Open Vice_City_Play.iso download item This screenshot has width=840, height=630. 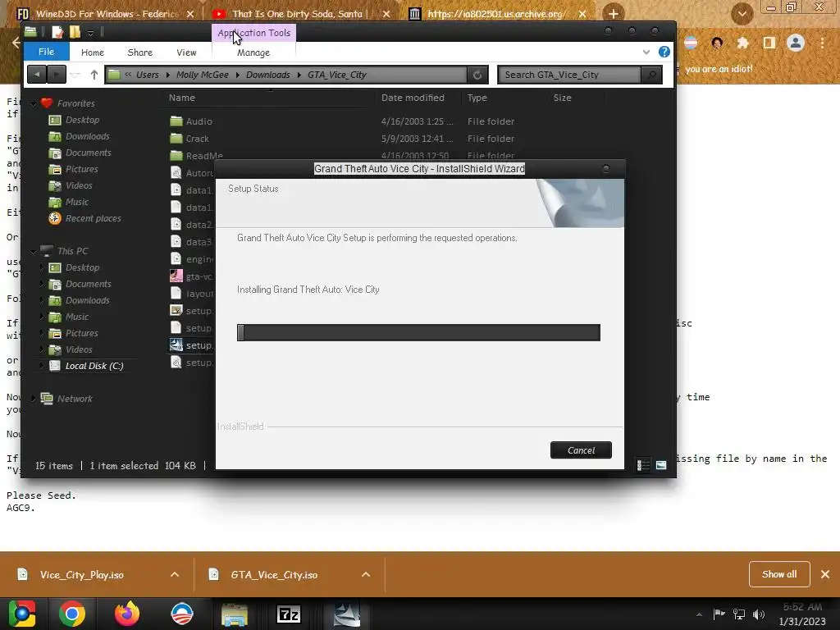pyautogui.click(x=81, y=575)
